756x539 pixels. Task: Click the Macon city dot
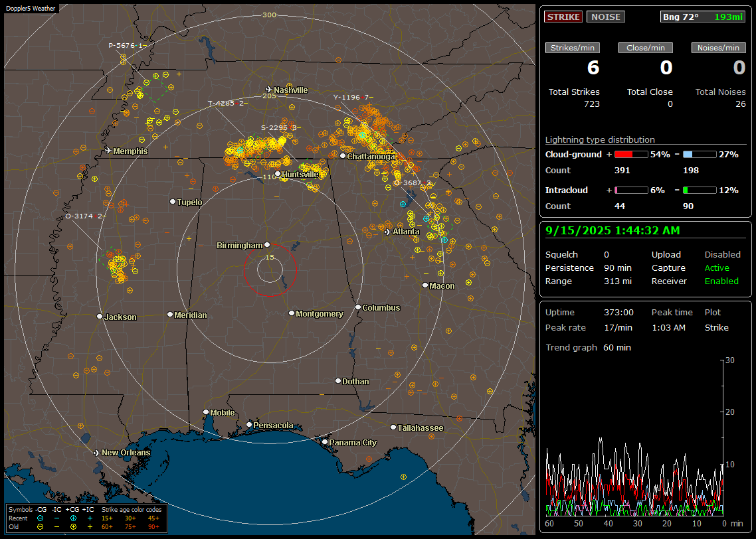point(425,285)
